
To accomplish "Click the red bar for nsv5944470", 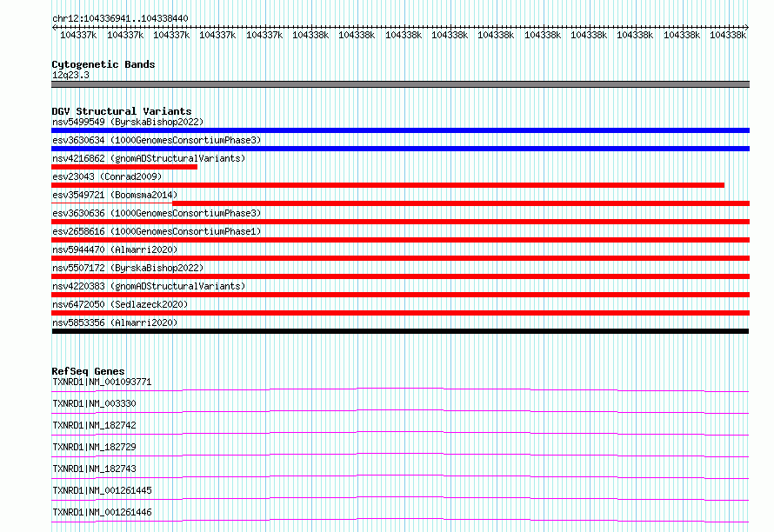I will [x=400, y=258].
